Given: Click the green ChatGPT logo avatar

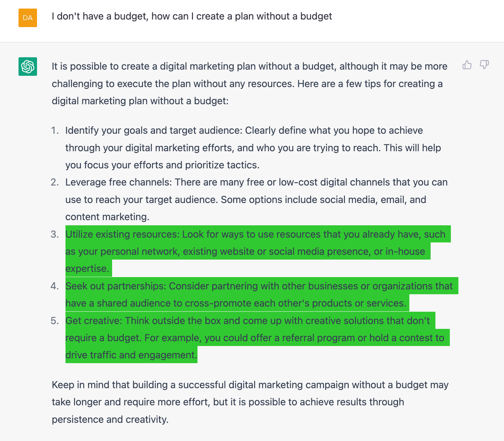Looking at the screenshot, I should [x=28, y=67].
